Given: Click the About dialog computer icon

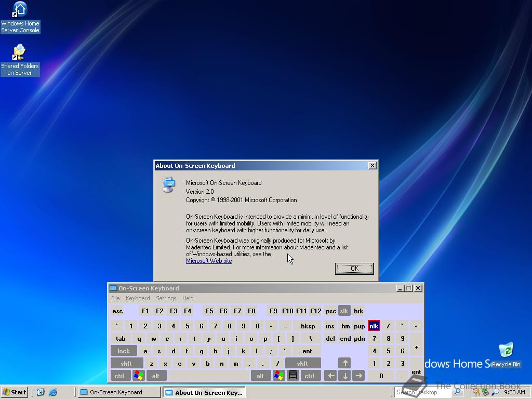Looking at the screenshot, I should click(169, 184).
